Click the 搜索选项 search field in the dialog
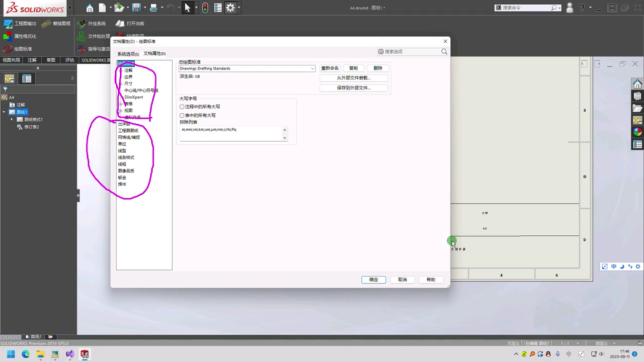 click(413, 52)
